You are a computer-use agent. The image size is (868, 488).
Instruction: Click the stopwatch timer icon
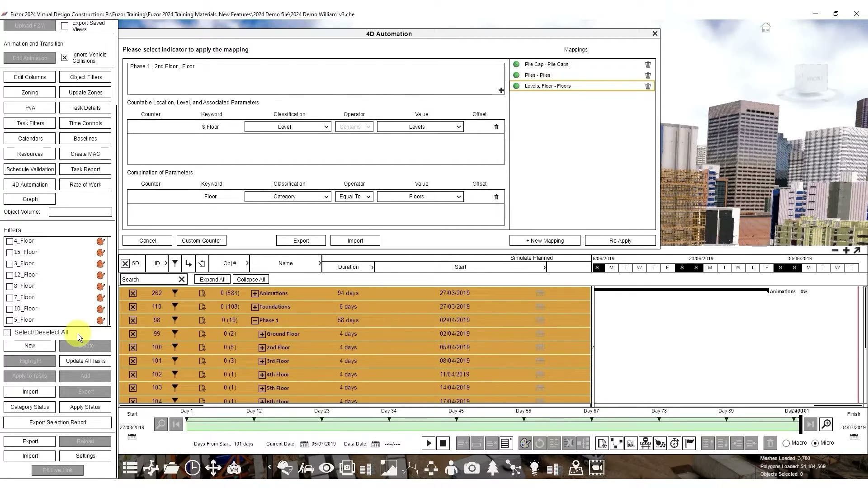(x=675, y=443)
